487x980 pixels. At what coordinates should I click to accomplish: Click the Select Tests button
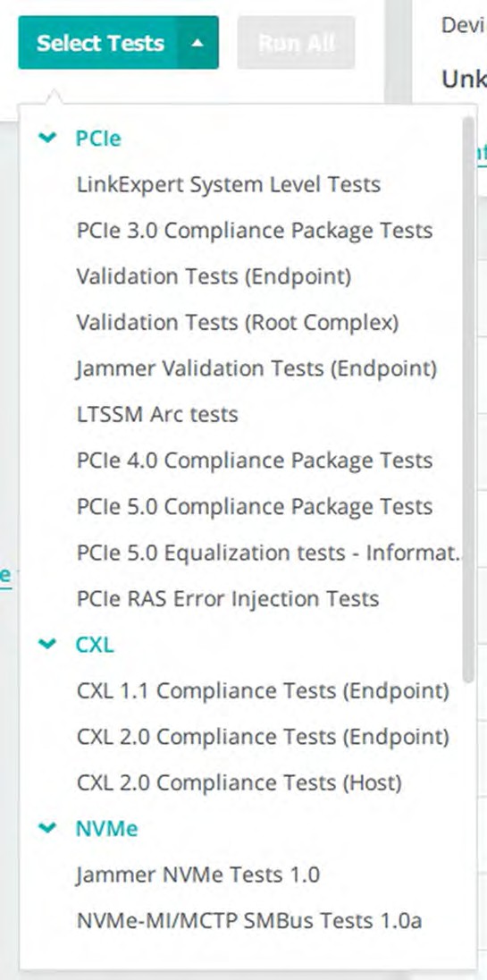click(x=100, y=43)
